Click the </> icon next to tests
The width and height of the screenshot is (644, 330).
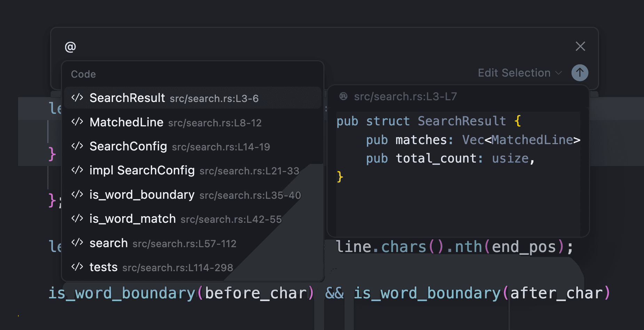[77, 267]
